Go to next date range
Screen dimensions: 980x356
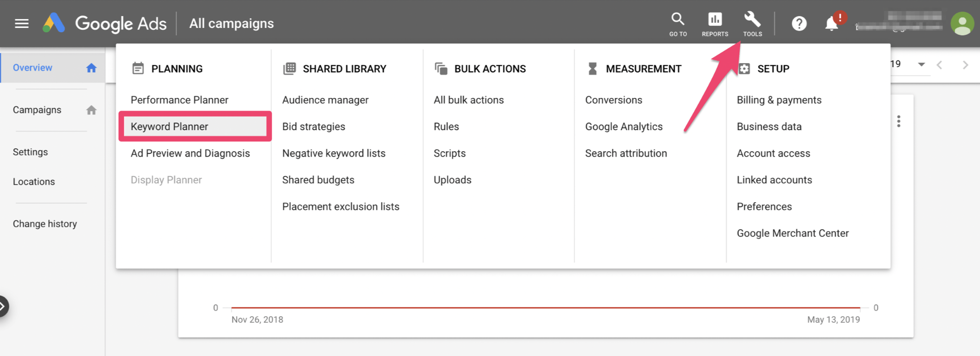(x=965, y=65)
